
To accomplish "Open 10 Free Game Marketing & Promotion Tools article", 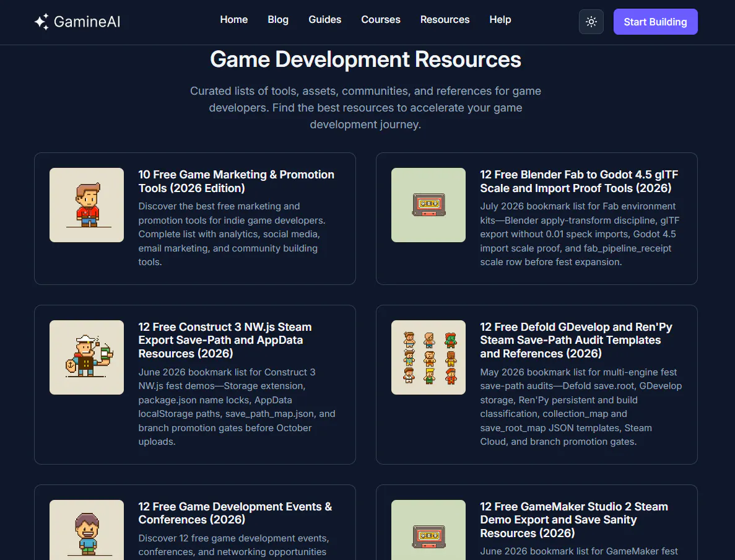I will (x=237, y=182).
